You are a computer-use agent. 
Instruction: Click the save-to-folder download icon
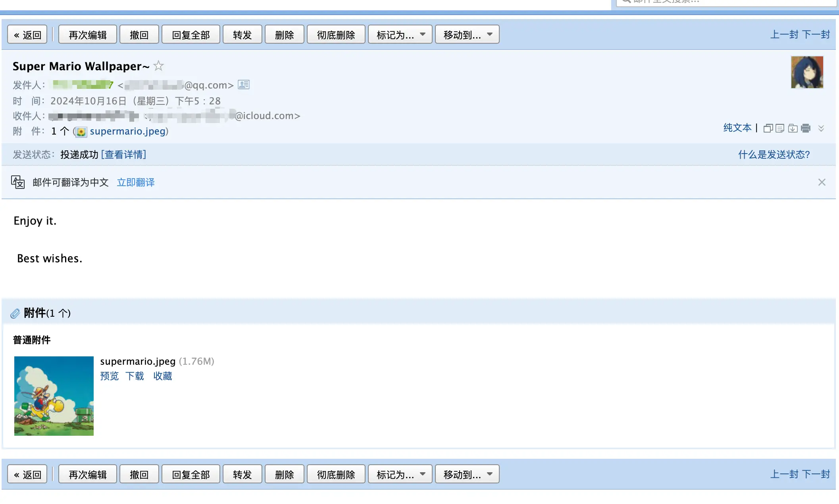[793, 128]
